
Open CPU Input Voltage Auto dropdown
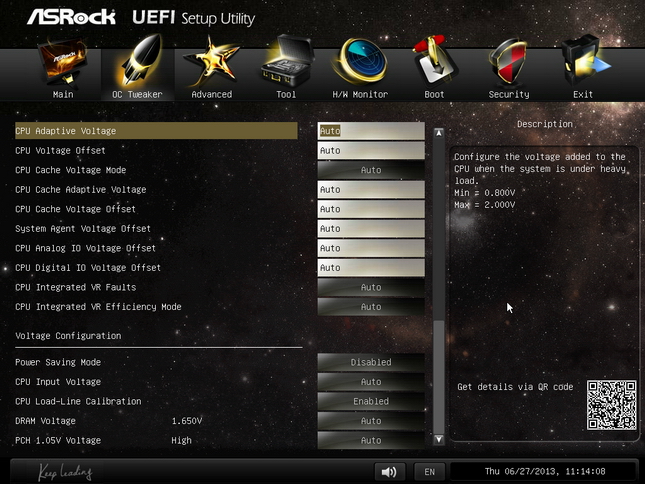click(x=371, y=382)
